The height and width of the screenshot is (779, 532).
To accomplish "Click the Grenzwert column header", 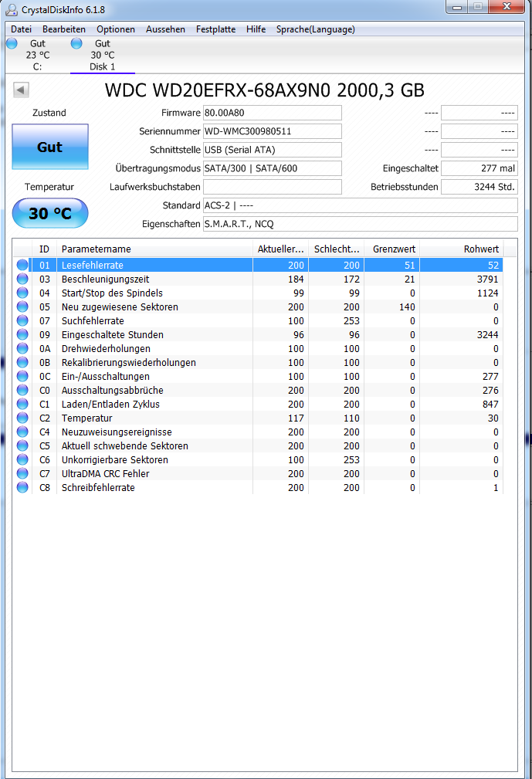I will [x=392, y=249].
